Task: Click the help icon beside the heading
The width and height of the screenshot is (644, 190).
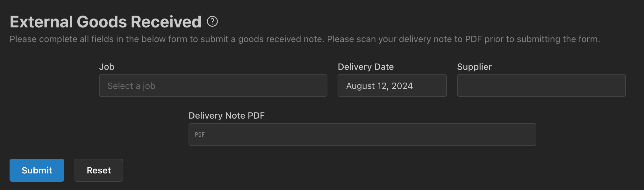Action: (x=212, y=22)
